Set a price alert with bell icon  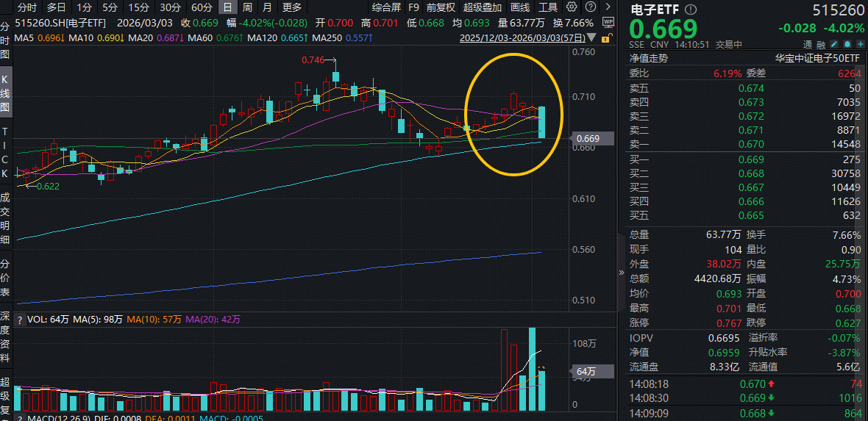coord(847,44)
